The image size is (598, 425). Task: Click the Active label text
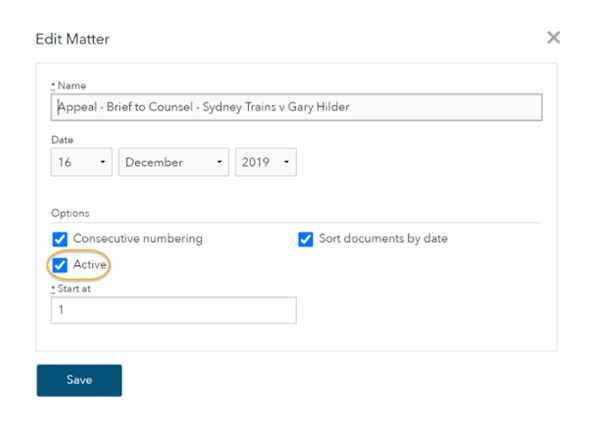(x=90, y=264)
